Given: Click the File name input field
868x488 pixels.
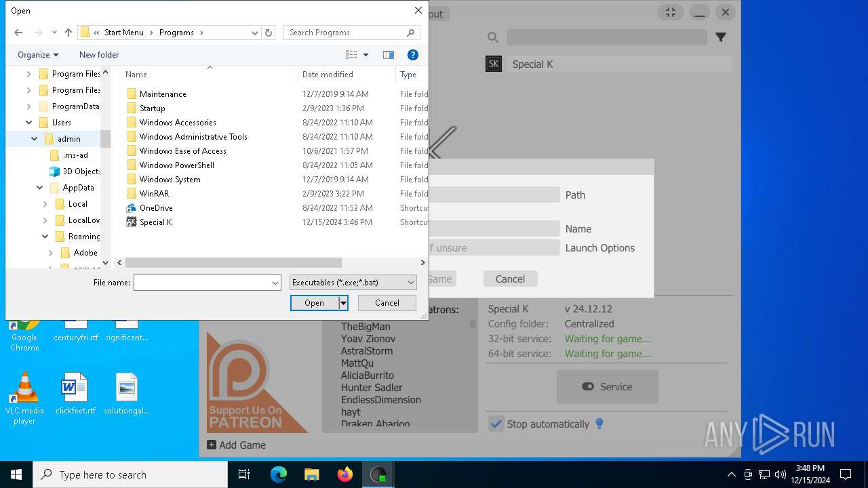Looking at the screenshot, I should click(x=202, y=283).
